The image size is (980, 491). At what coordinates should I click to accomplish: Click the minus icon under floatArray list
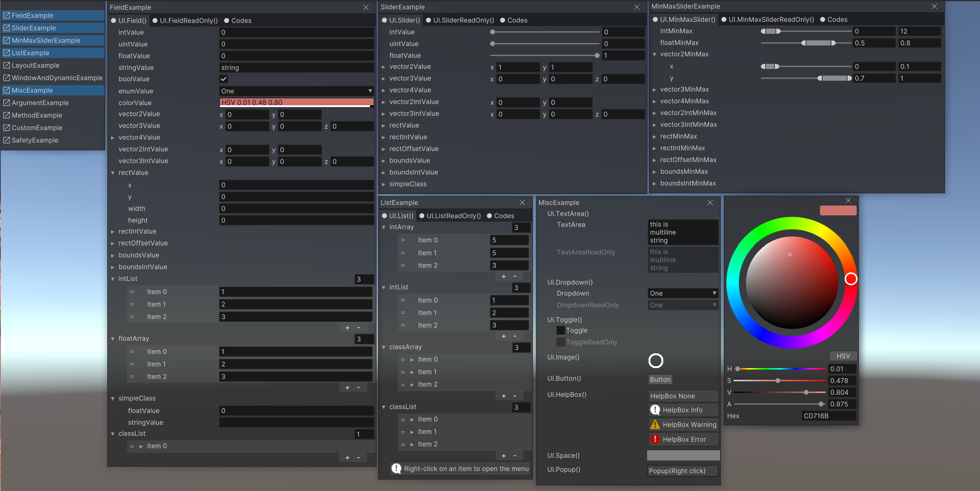click(x=358, y=388)
